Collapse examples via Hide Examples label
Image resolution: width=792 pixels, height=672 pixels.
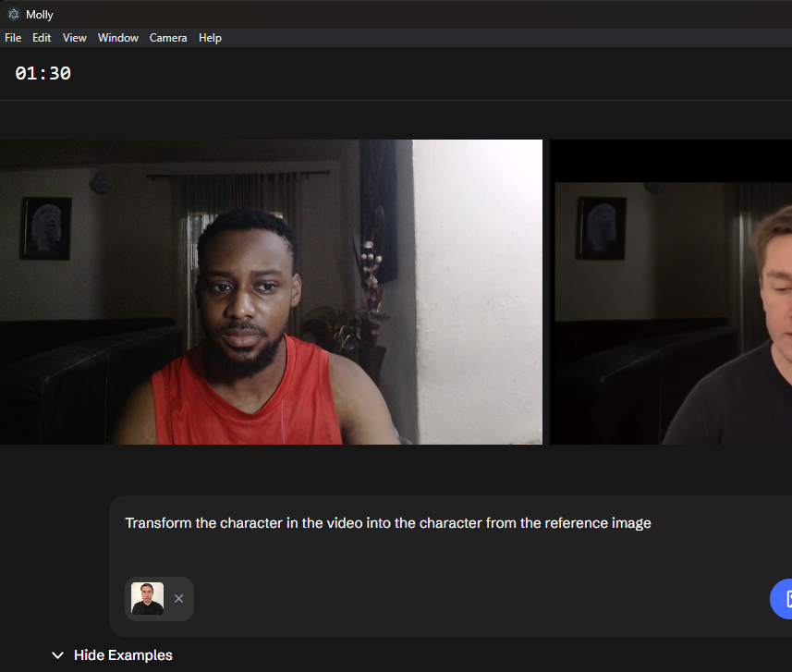point(123,655)
